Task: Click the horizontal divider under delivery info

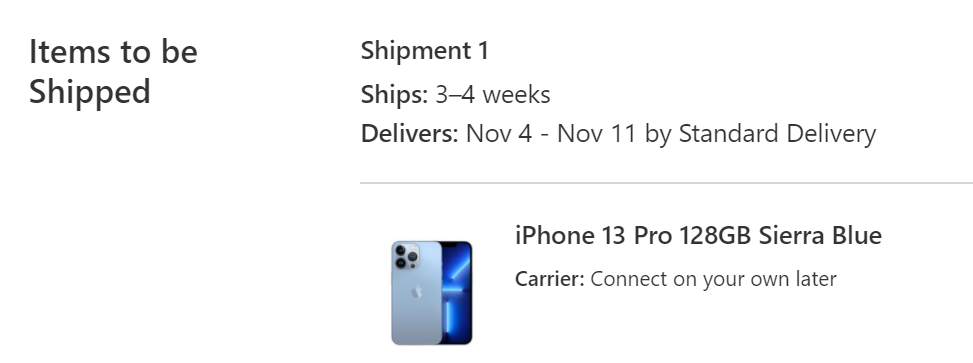Action: click(666, 183)
